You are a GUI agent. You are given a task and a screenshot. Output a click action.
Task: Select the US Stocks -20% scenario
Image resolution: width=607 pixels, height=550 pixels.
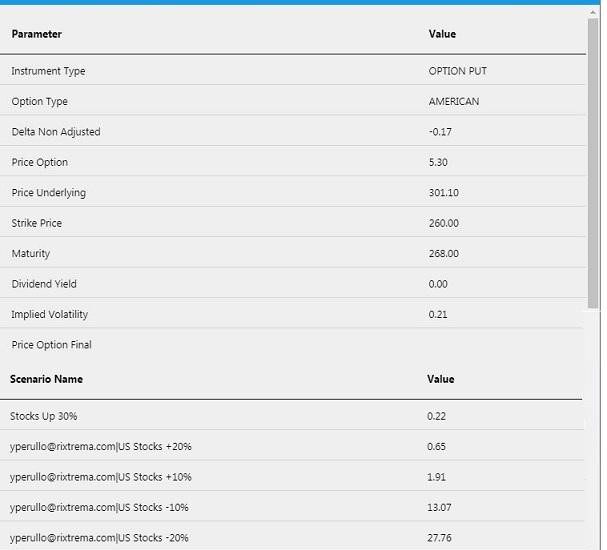click(99, 538)
